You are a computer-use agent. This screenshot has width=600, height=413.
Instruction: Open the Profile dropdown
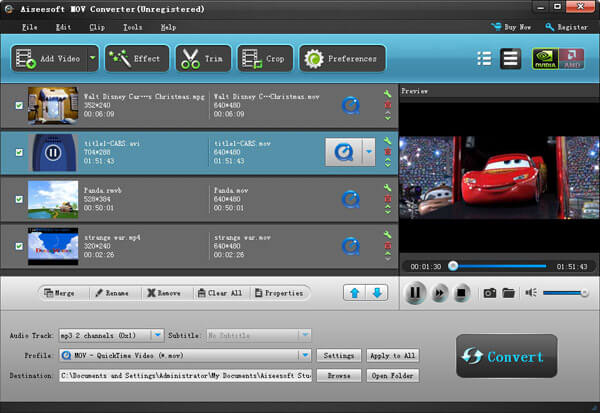(x=305, y=355)
